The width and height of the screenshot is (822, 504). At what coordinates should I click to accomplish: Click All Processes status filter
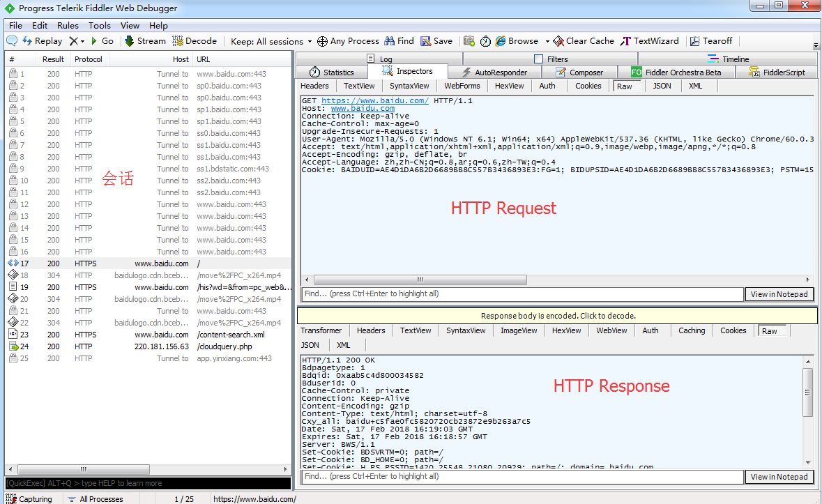click(96, 498)
